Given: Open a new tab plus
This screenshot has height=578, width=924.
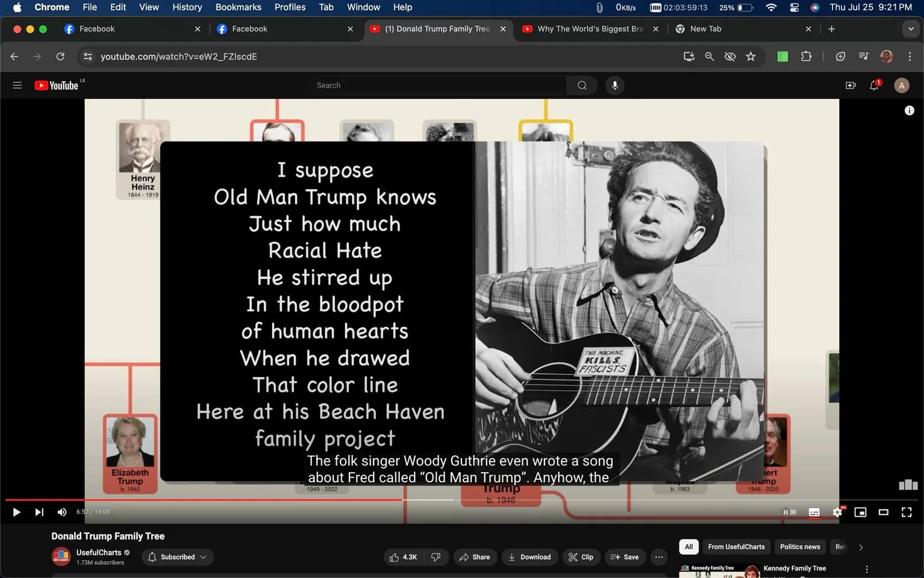Looking at the screenshot, I should pyautogui.click(x=831, y=29).
